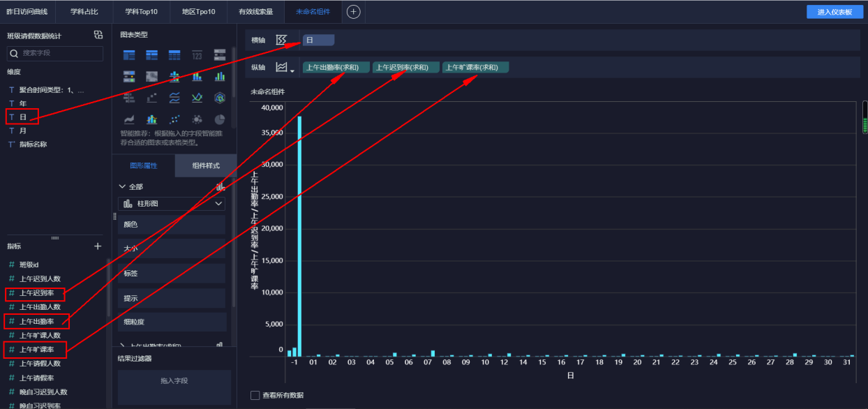The image size is (868, 409).
Task: Select the multi-line chart type icon
Action: 174,98
